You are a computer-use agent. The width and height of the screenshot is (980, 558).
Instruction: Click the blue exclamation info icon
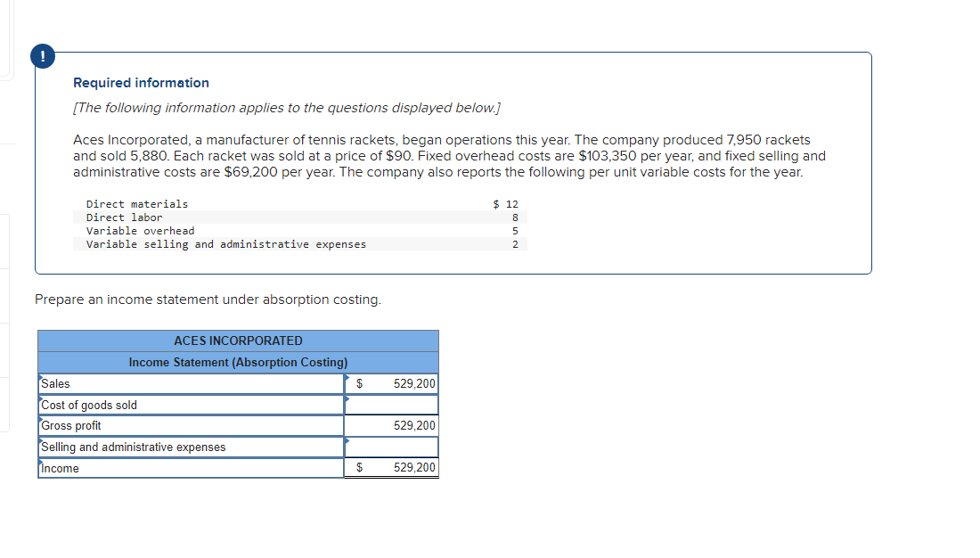click(43, 56)
